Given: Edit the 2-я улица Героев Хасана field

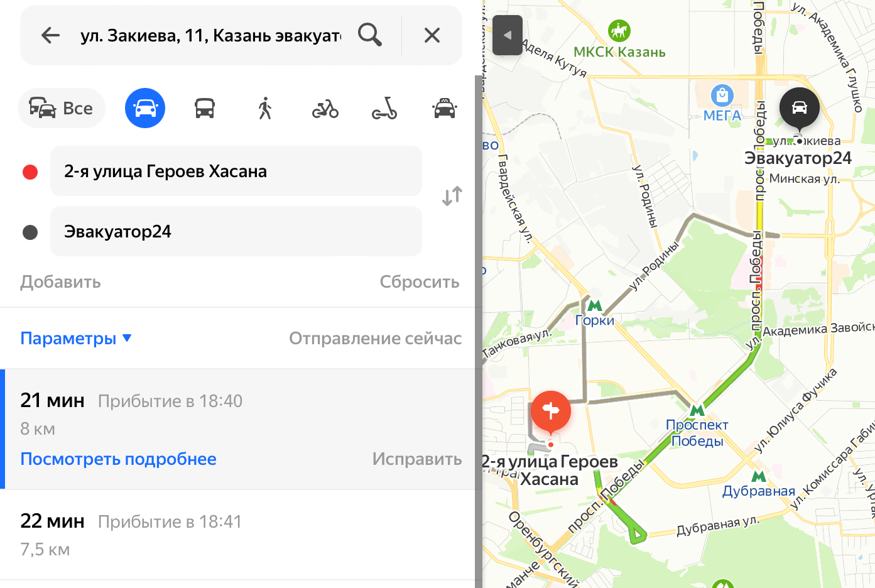Looking at the screenshot, I should [236, 171].
